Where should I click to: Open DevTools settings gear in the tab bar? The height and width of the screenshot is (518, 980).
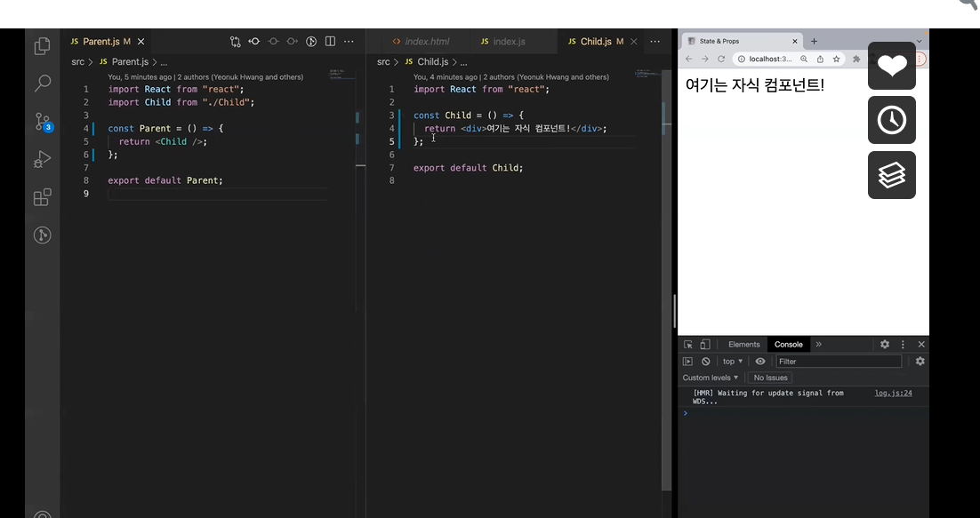(x=884, y=345)
